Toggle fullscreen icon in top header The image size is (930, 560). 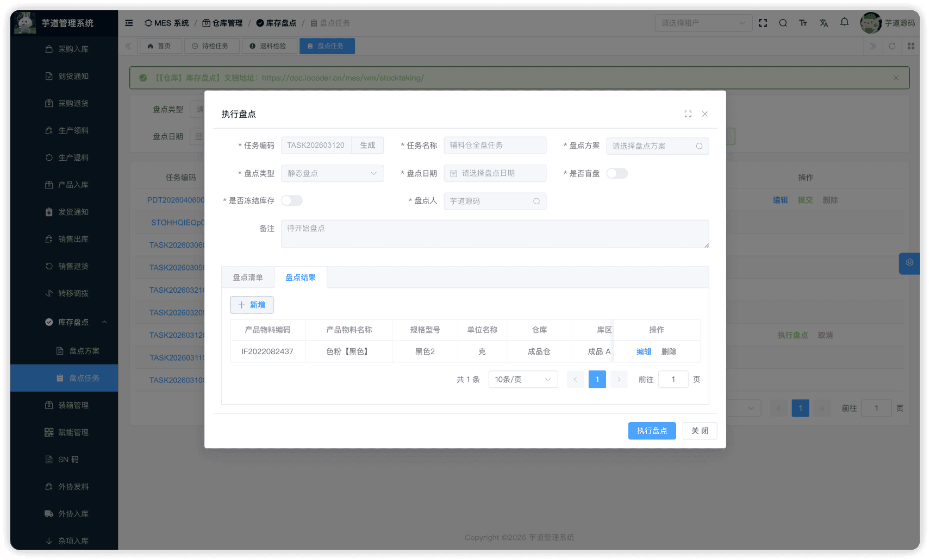[x=763, y=23]
